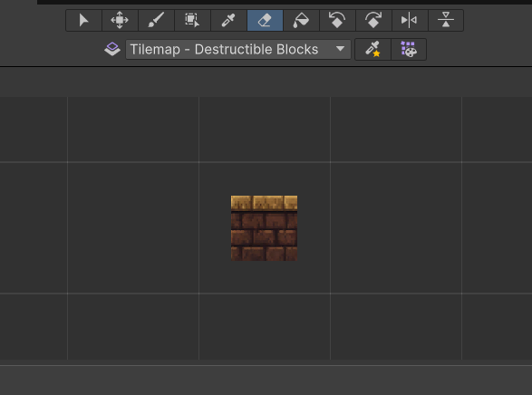Select the brown brick tile
Viewport: 532px width, 395px height.
pyautogui.click(x=264, y=227)
